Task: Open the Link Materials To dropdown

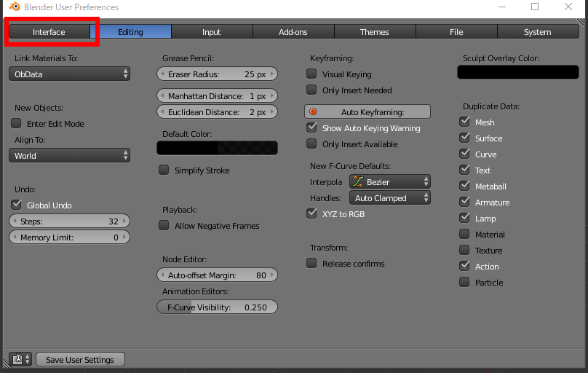Action: click(69, 74)
